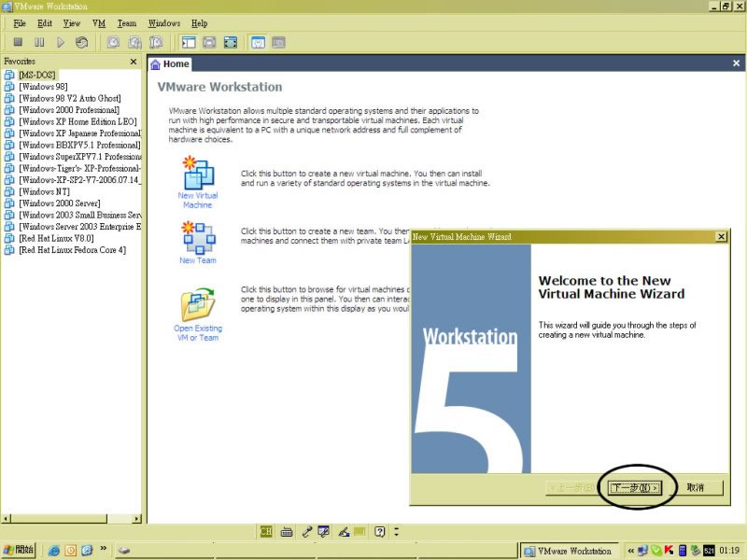The image size is (747, 560).
Task: Click the microphone icon on the language bar
Action: pos(307,532)
